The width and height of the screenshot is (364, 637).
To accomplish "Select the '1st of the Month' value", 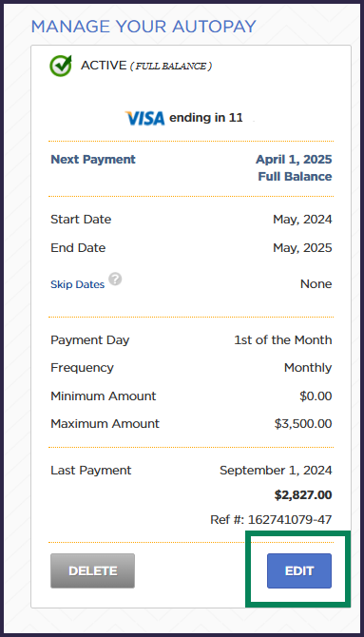I will tap(283, 340).
